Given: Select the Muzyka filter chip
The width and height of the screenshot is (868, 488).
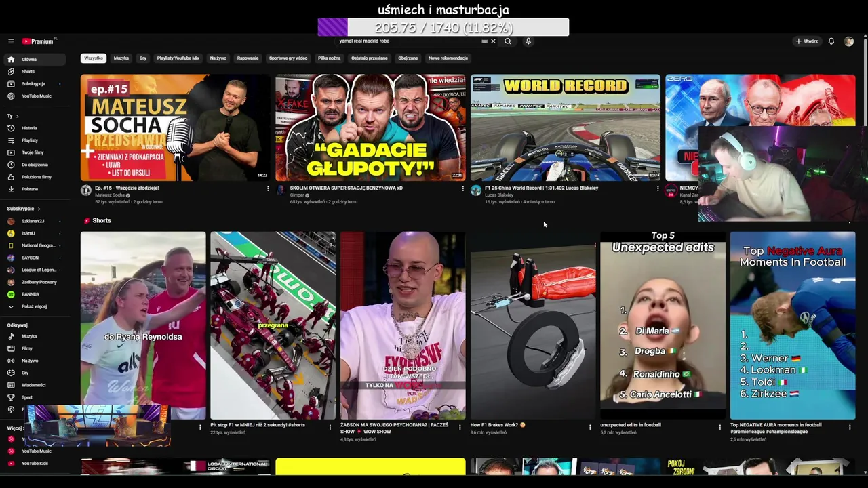Looking at the screenshot, I should click(121, 58).
